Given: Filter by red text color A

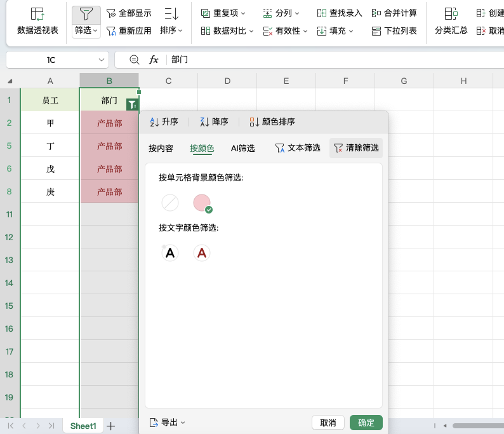Looking at the screenshot, I should click(202, 253).
